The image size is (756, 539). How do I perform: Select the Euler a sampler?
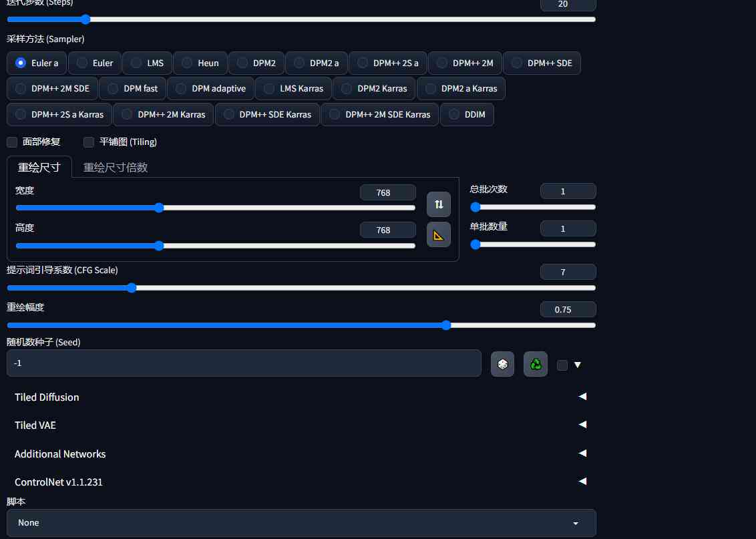[x=37, y=63]
